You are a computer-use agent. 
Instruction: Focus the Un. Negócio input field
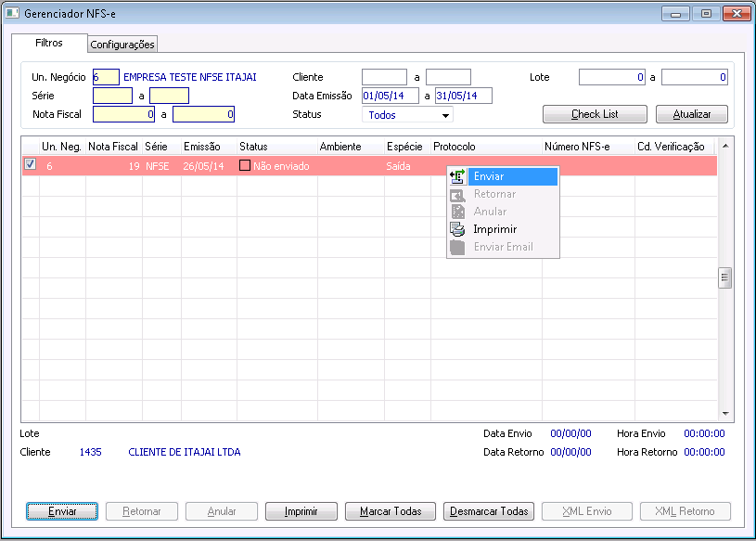[x=106, y=77]
